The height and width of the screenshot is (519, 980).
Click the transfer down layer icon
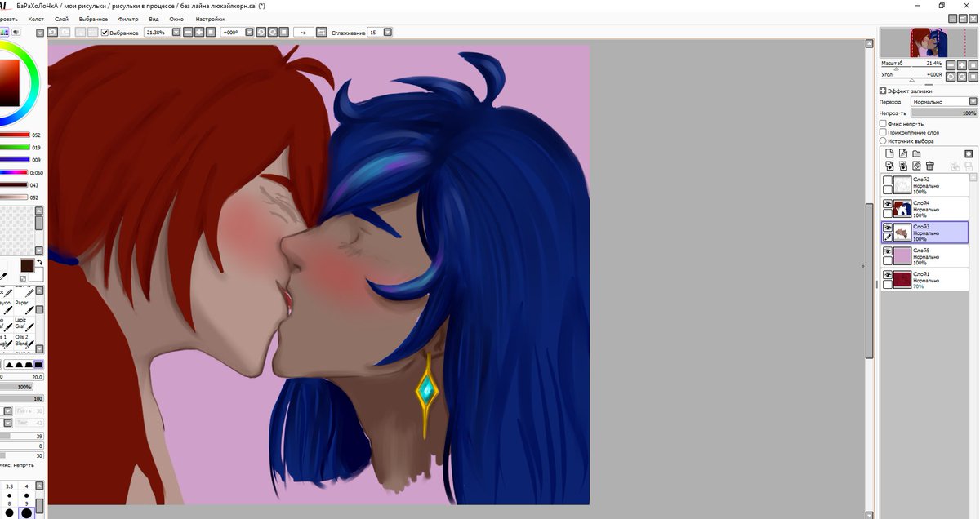[889, 165]
